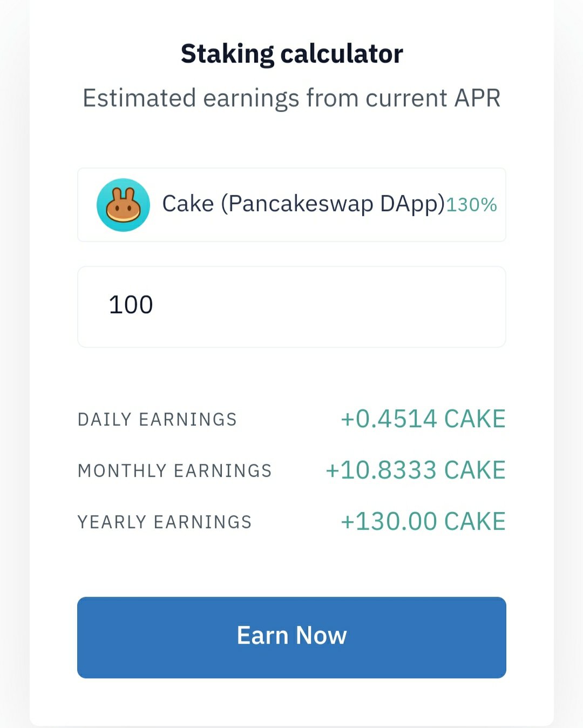Click the PancakeSwap bunny coin icon
This screenshot has width=583, height=728.
point(123,205)
